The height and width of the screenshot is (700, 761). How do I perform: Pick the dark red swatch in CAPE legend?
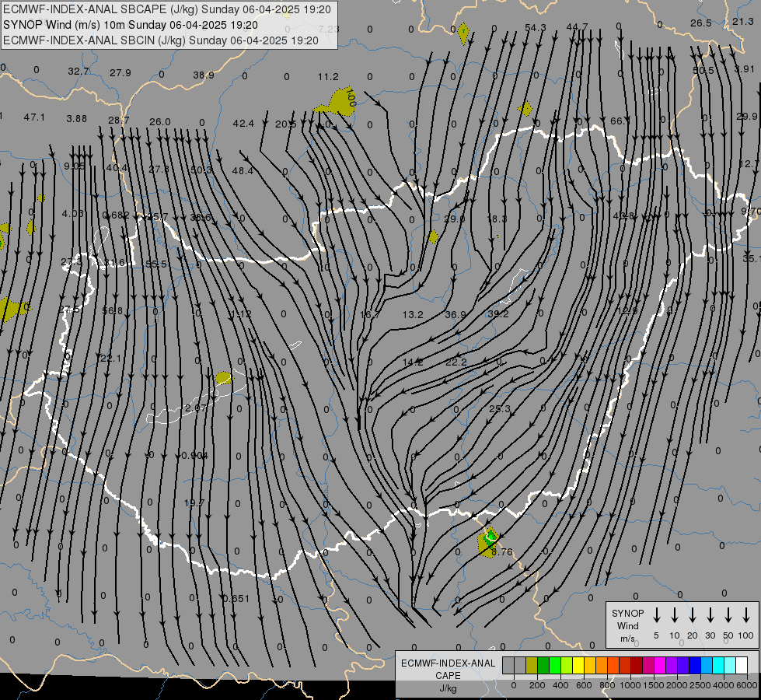637,666
